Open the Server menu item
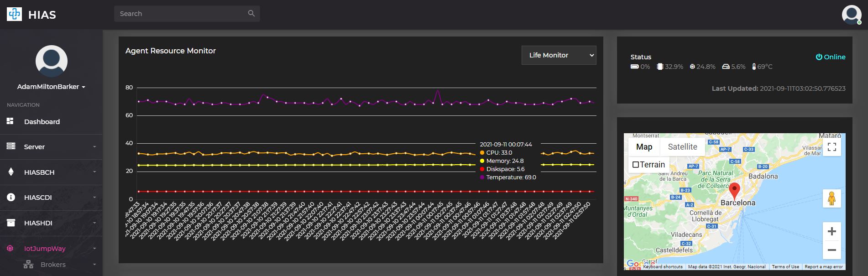The height and width of the screenshot is (276, 868). tap(51, 147)
